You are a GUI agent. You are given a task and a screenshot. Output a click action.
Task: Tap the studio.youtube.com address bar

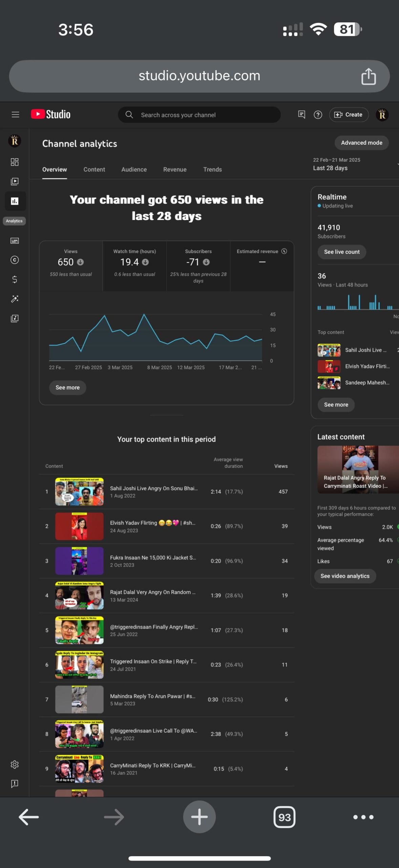click(199, 76)
